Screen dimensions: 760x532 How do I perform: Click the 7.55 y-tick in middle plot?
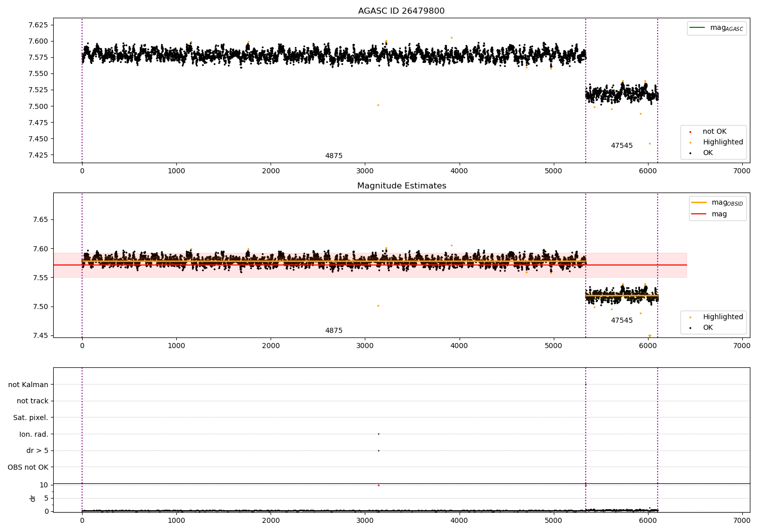[40, 278]
